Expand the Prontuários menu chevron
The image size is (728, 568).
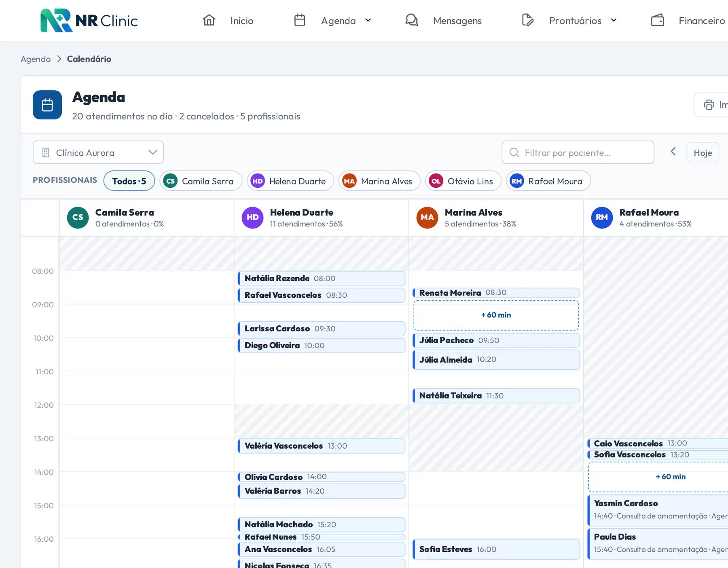[x=614, y=20]
